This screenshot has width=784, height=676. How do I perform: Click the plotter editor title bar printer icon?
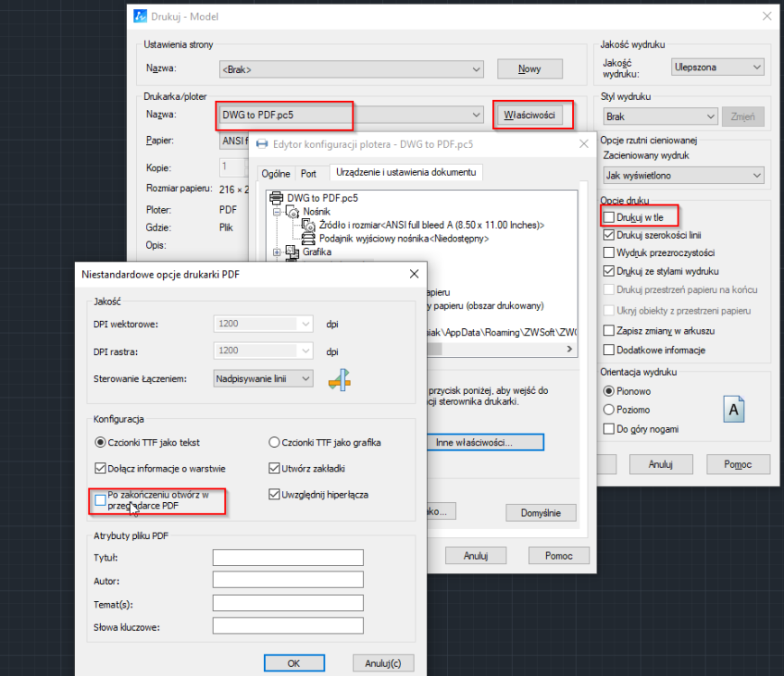[262, 144]
